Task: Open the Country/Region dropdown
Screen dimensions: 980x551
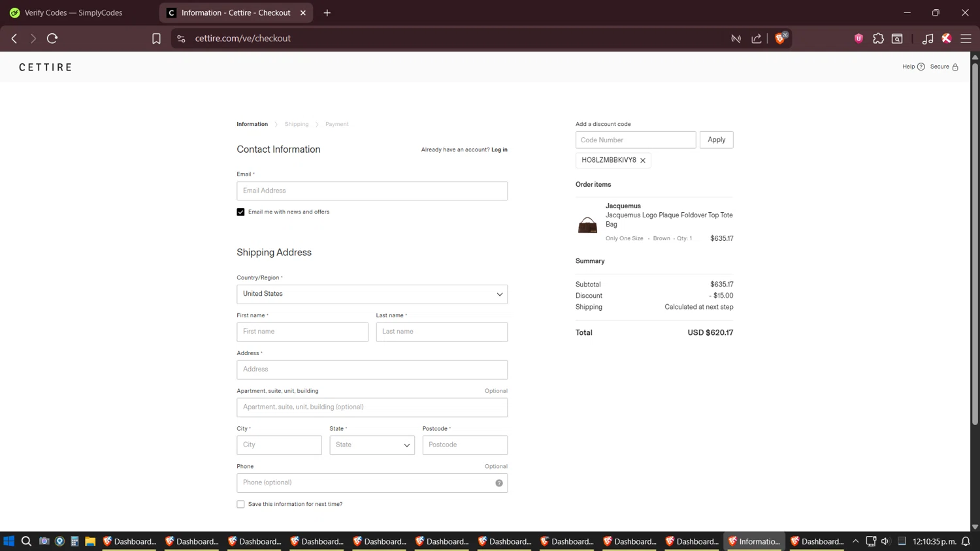Action: (x=372, y=294)
